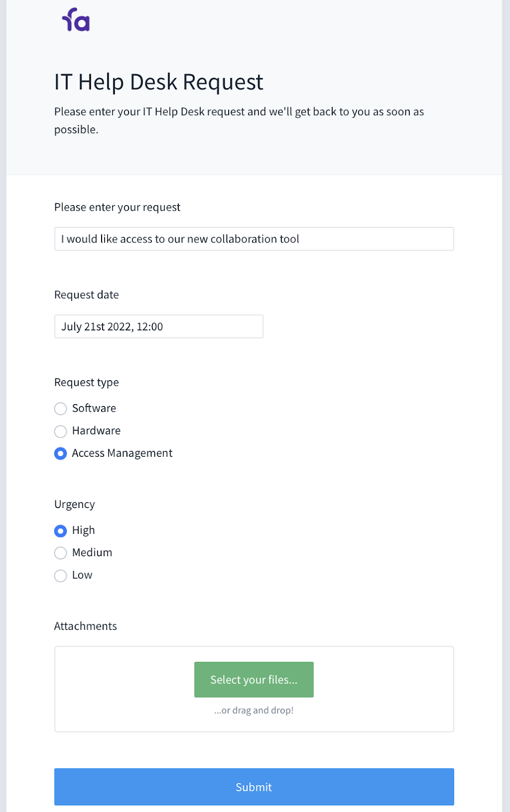The image size is (510, 812).
Task: Click the 'Urgency' label
Action: pos(75,504)
